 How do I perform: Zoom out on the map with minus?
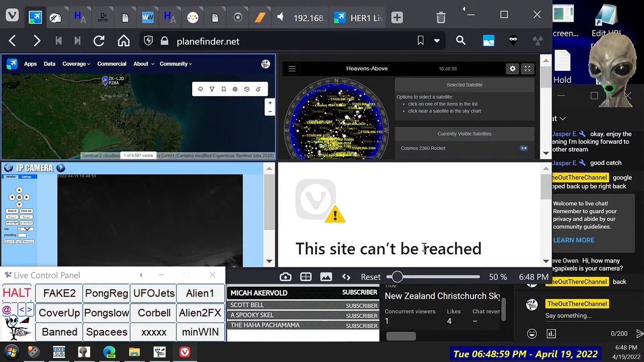coord(270,111)
